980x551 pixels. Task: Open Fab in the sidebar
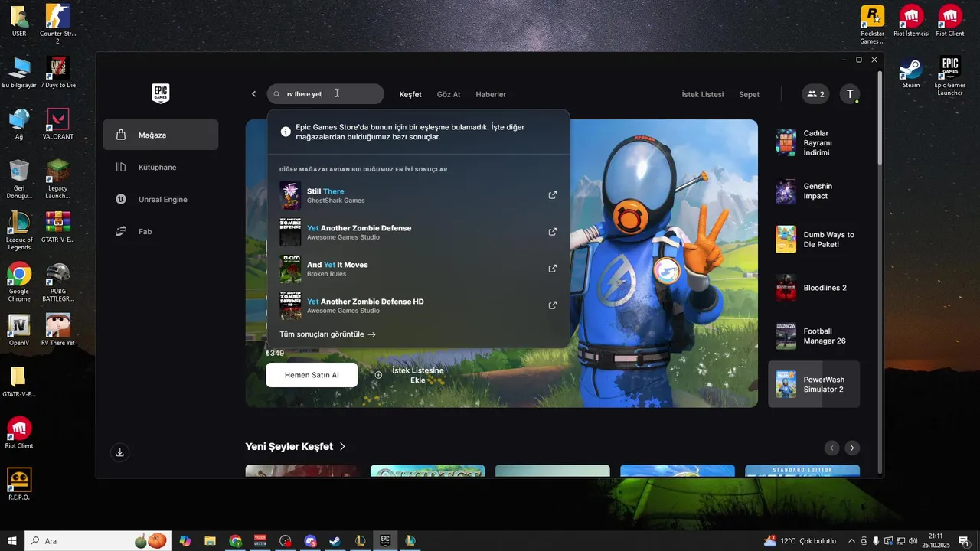pyautogui.click(x=161, y=231)
